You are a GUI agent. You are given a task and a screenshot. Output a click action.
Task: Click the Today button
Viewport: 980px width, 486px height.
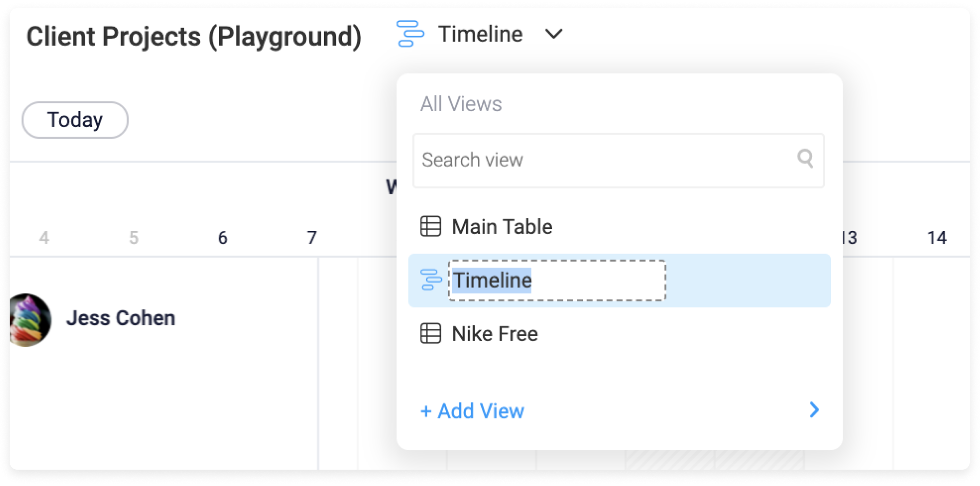[75, 120]
